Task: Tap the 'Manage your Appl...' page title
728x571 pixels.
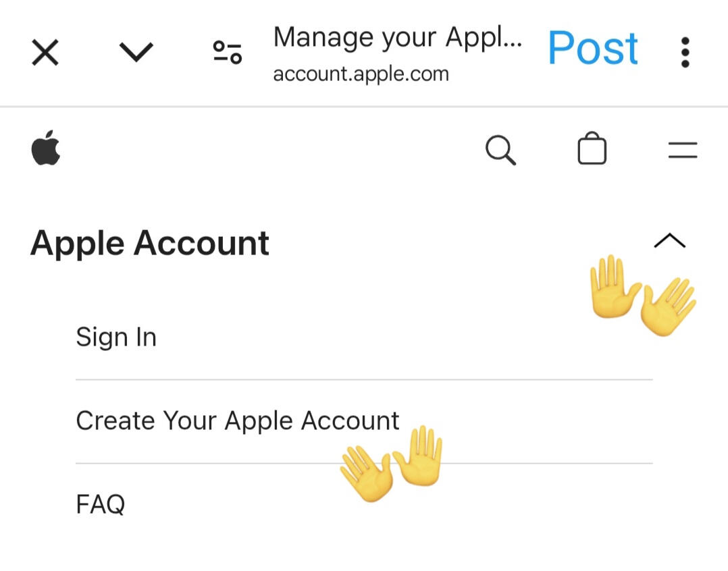Action: 397,38
